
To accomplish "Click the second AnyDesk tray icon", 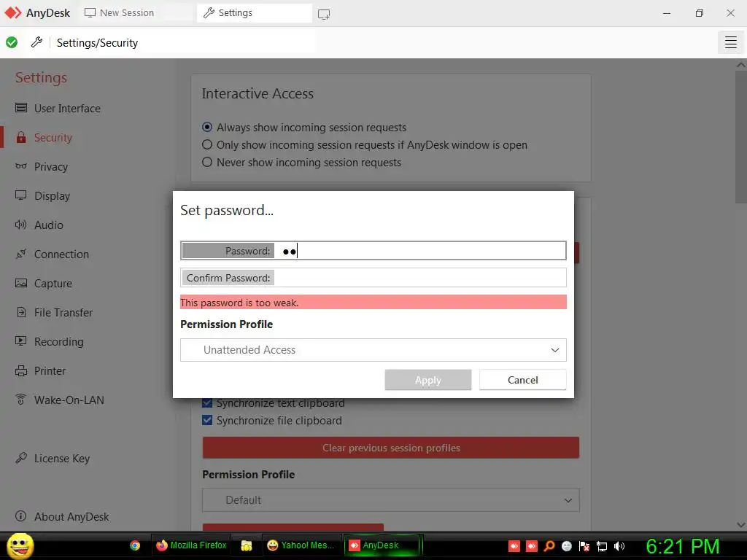I will [x=532, y=546].
